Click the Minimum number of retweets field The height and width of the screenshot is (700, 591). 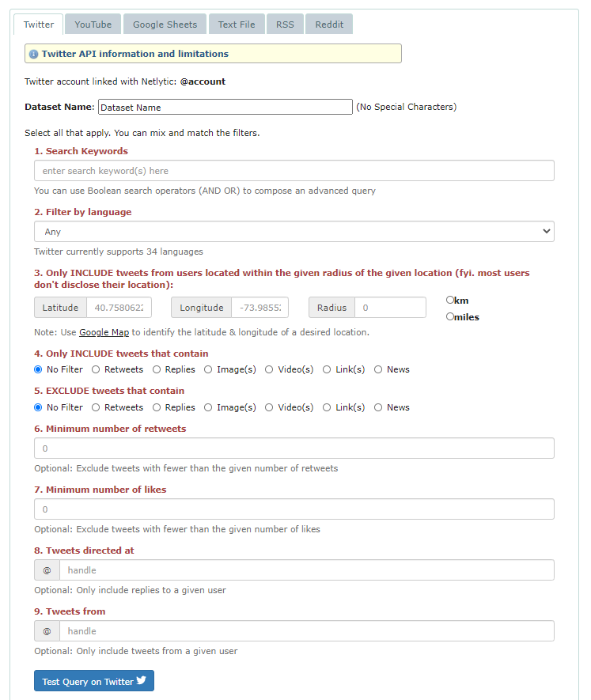(x=294, y=448)
